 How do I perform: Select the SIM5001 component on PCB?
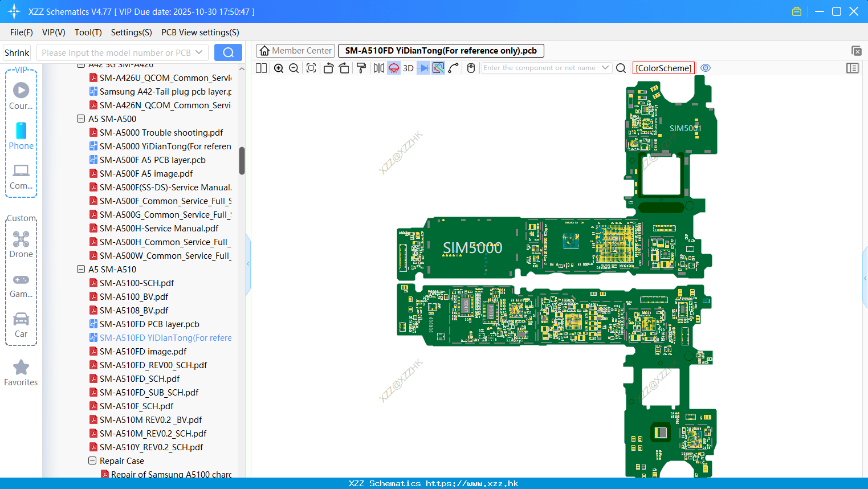point(685,128)
